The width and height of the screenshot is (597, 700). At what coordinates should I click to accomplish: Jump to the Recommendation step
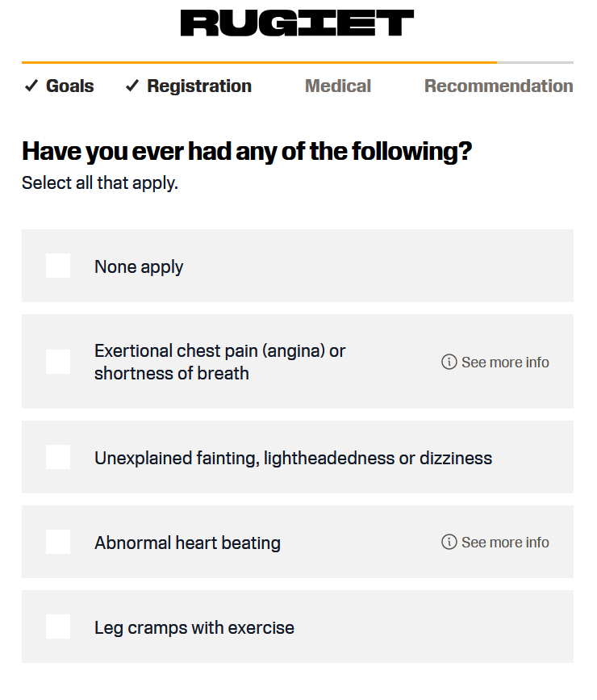click(x=499, y=86)
